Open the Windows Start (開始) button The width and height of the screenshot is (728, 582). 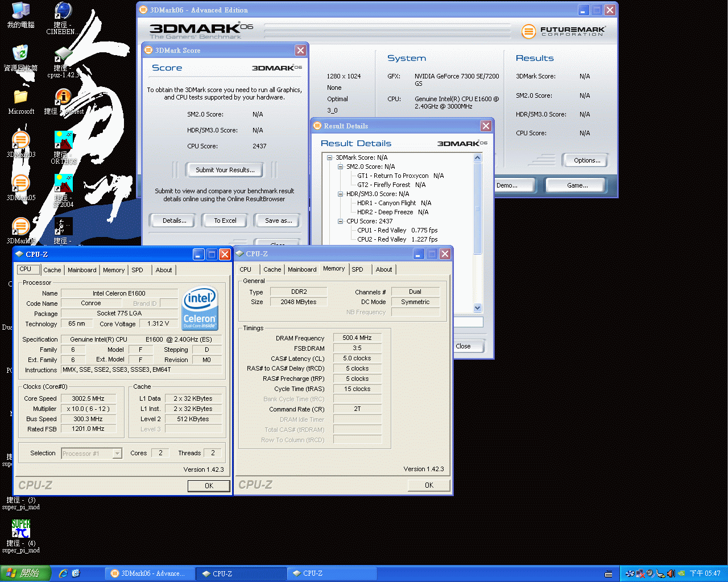click(x=26, y=573)
